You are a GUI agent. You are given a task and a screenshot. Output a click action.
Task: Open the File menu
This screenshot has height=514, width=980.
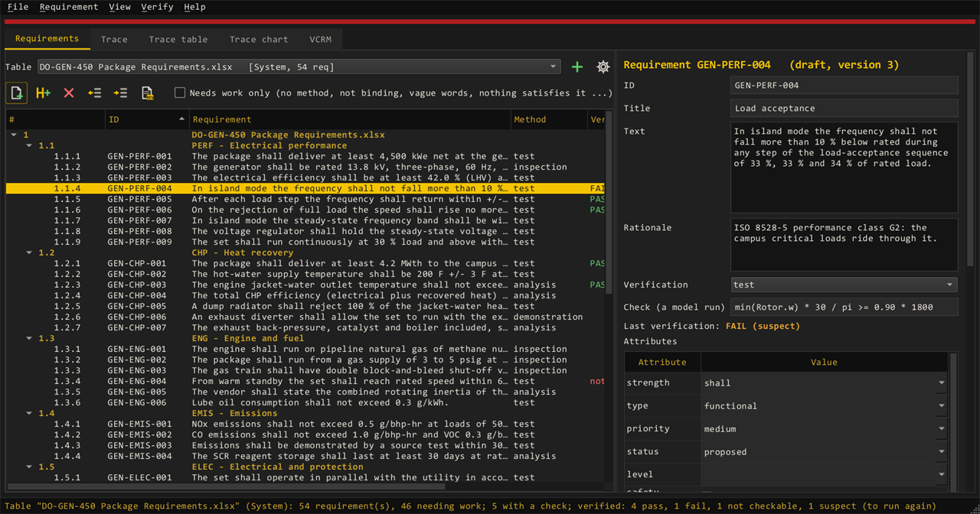click(18, 7)
